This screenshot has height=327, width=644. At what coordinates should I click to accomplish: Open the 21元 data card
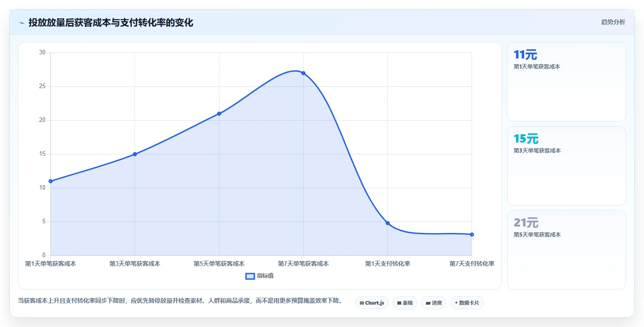tap(566, 250)
